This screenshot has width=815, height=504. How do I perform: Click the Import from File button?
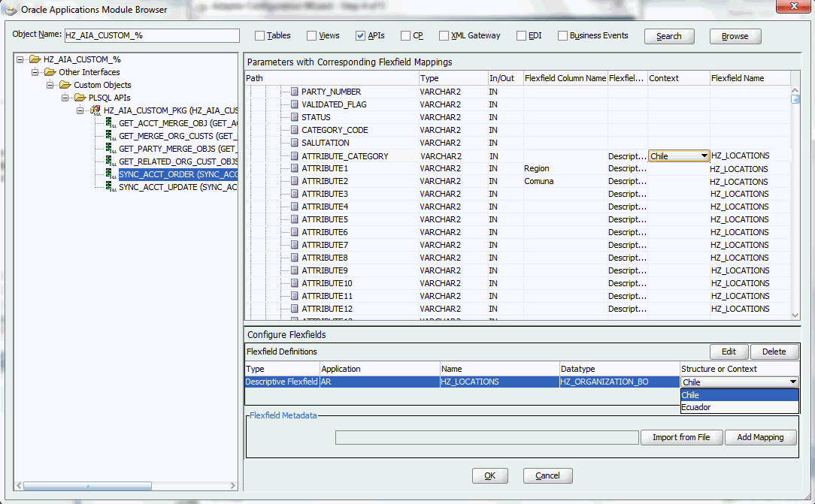tap(681, 437)
